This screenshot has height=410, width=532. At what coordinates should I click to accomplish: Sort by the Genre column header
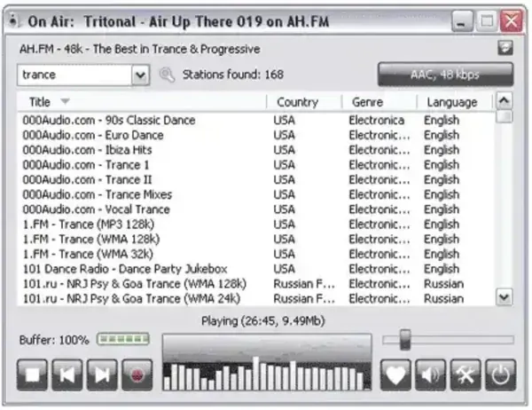tap(379, 102)
